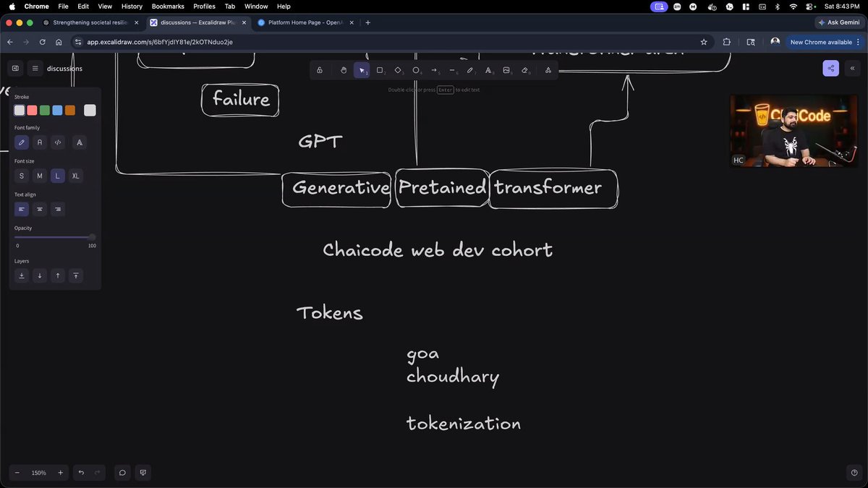Zoom out with the minus button
Screen dimensions: 868x488
point(17,473)
